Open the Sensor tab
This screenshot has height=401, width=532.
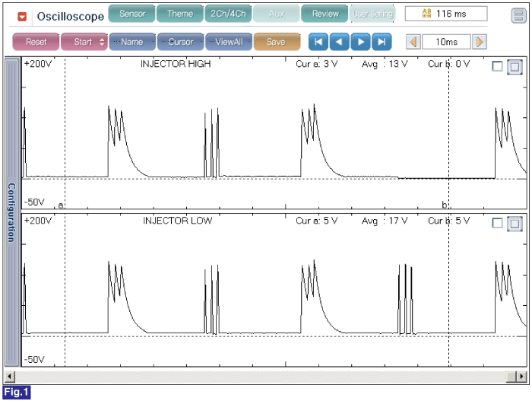(x=132, y=14)
